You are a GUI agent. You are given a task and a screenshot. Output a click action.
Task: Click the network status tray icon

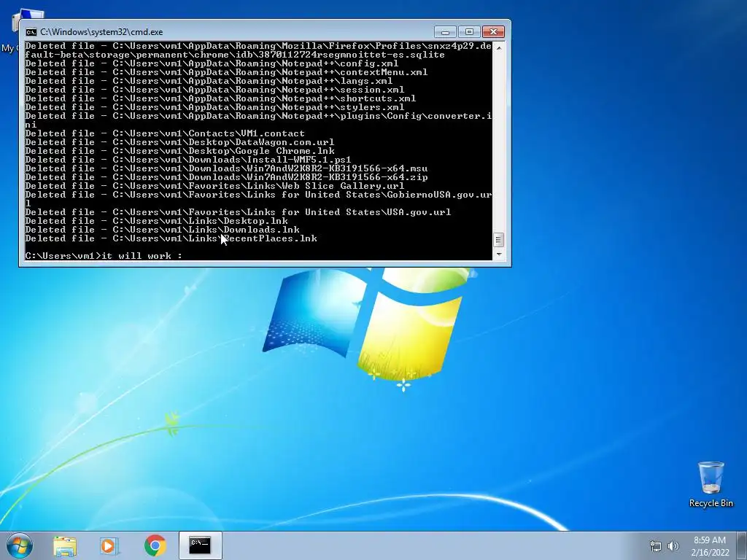[656, 546]
